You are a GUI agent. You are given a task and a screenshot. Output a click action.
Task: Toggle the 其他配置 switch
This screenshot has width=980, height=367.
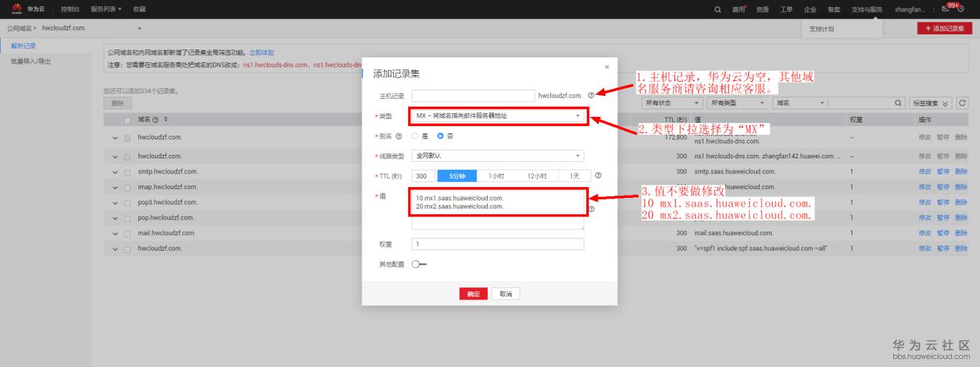coord(419,264)
